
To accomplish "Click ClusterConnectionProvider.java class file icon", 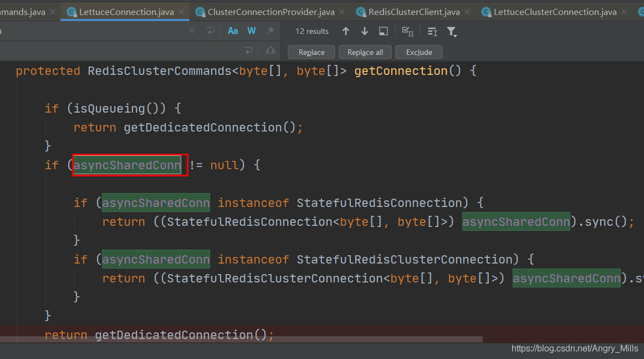I will pyautogui.click(x=200, y=12).
